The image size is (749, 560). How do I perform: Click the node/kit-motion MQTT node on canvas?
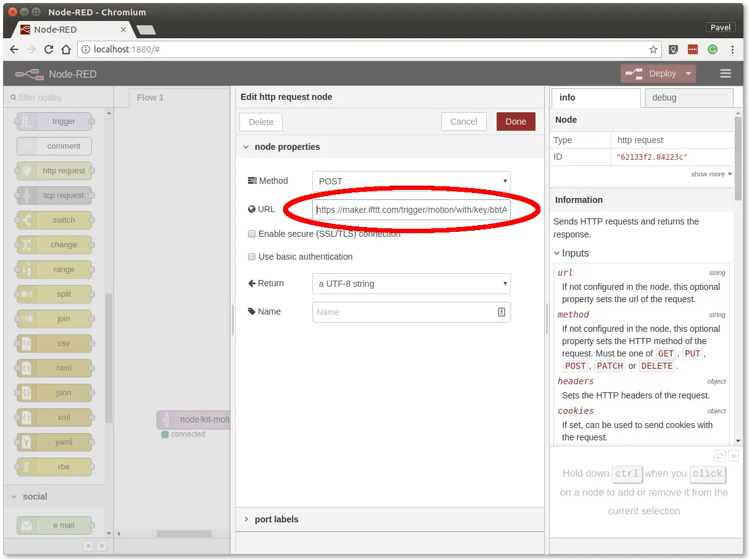click(193, 420)
